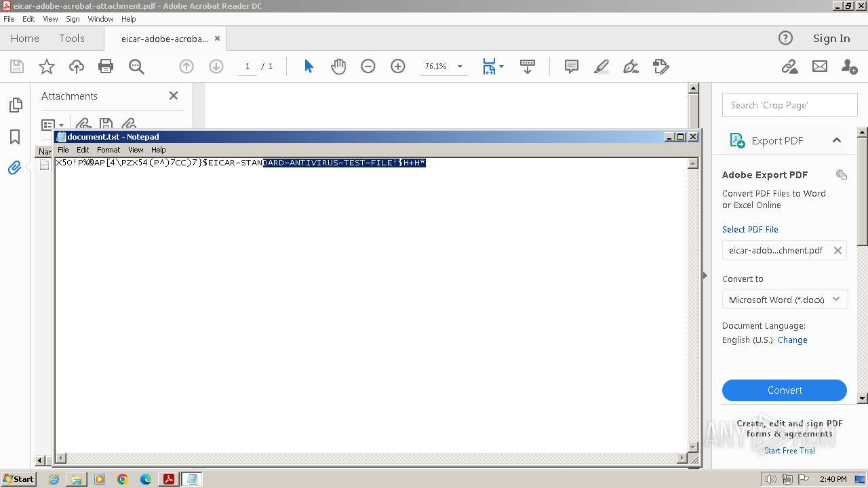Share with others using person-plus icon
The width and height of the screenshot is (868, 488).
coord(849,66)
